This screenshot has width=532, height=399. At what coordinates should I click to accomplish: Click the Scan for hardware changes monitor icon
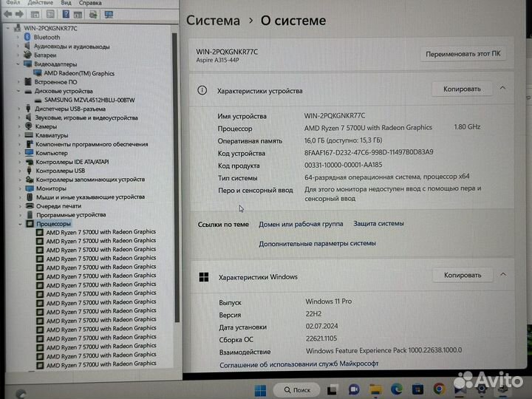click(x=109, y=15)
